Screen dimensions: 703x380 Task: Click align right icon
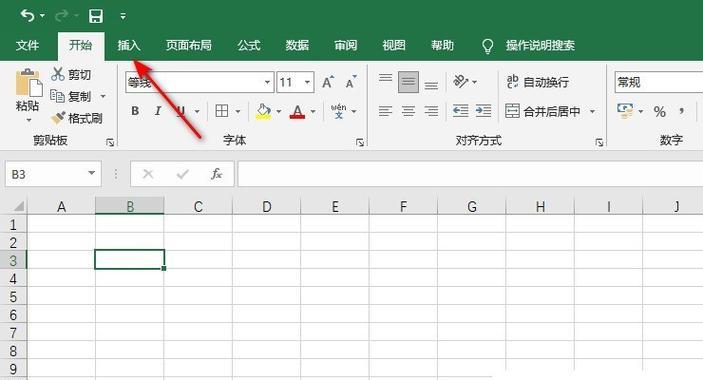pyautogui.click(x=431, y=111)
